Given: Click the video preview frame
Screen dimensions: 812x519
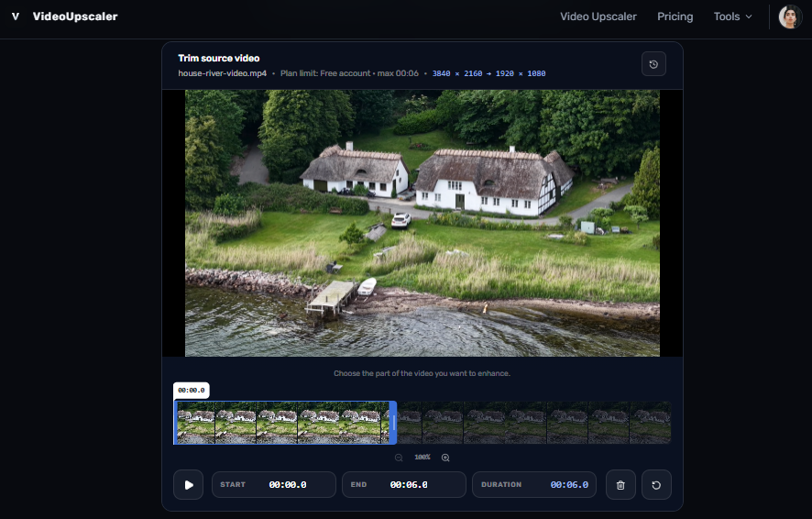Looking at the screenshot, I should tap(422, 223).
